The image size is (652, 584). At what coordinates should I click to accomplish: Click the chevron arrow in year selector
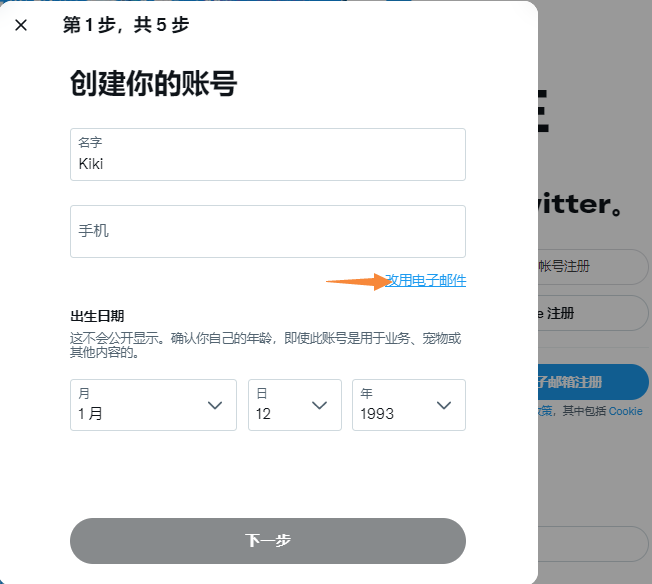(445, 405)
